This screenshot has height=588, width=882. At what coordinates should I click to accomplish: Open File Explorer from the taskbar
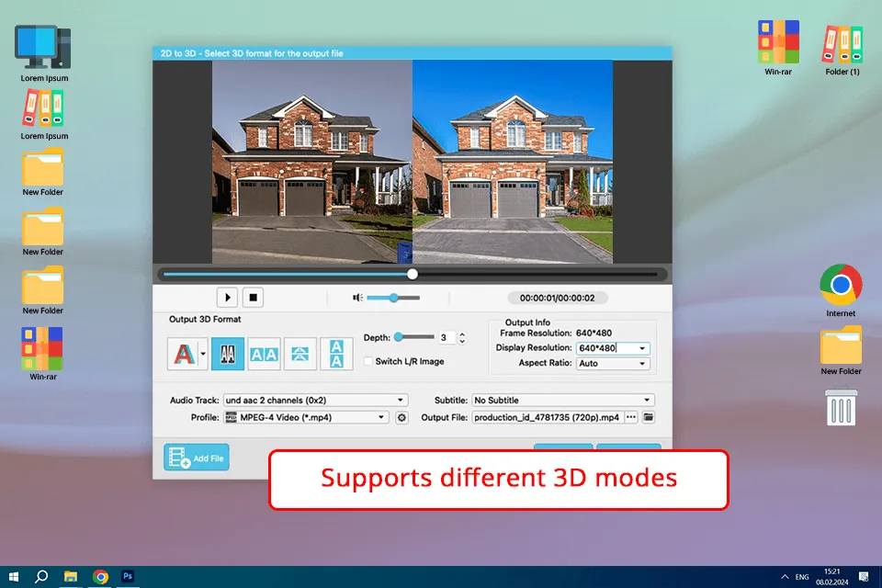click(71, 576)
